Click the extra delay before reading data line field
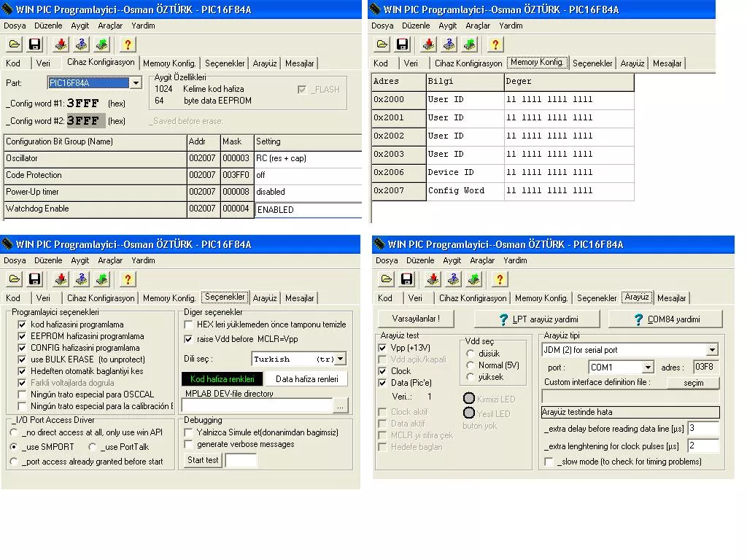 (703, 429)
